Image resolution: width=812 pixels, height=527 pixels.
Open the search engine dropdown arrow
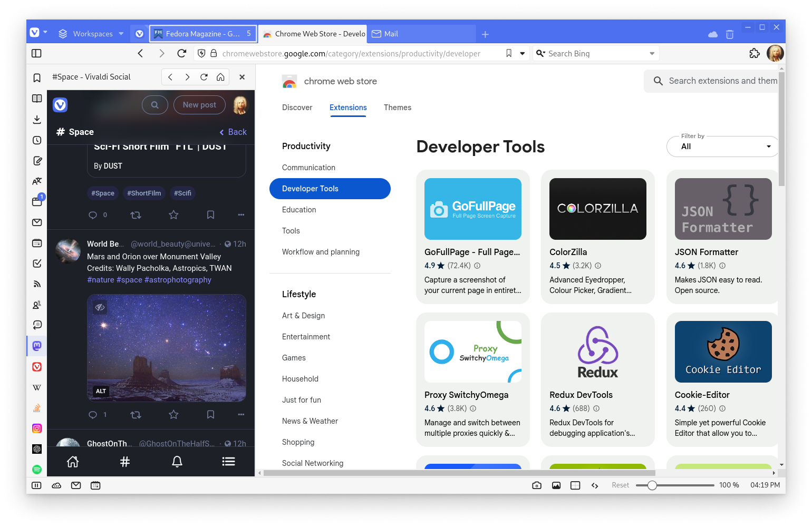652,54
